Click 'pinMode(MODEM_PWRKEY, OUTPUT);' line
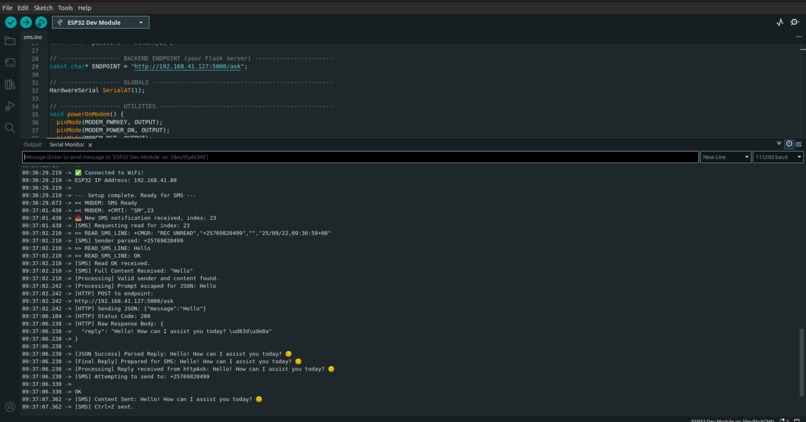The height and width of the screenshot is (422, 806). tap(109, 122)
